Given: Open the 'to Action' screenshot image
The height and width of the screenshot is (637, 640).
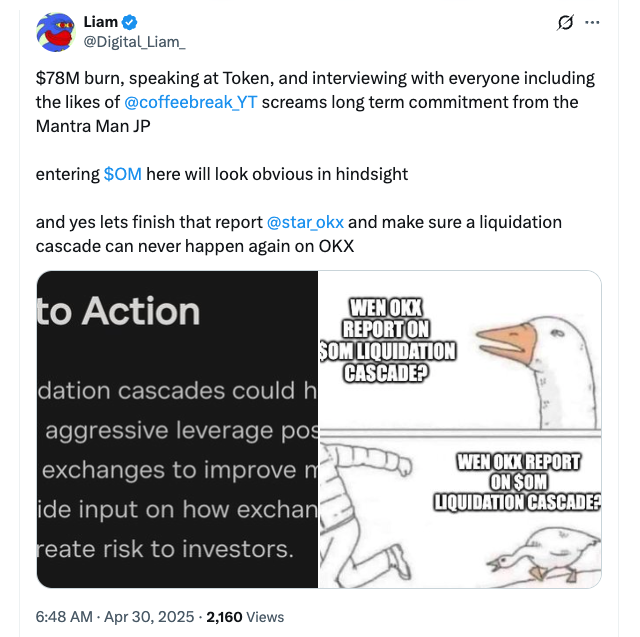Looking at the screenshot, I should click(177, 429).
